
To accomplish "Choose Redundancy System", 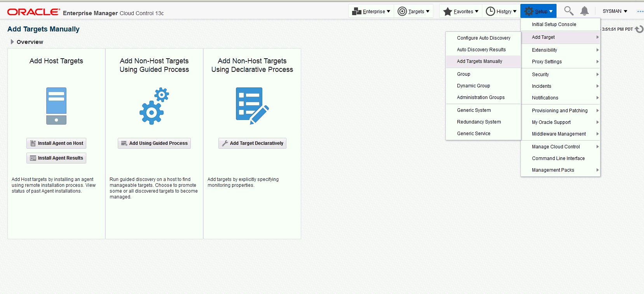I will tap(483, 122).
